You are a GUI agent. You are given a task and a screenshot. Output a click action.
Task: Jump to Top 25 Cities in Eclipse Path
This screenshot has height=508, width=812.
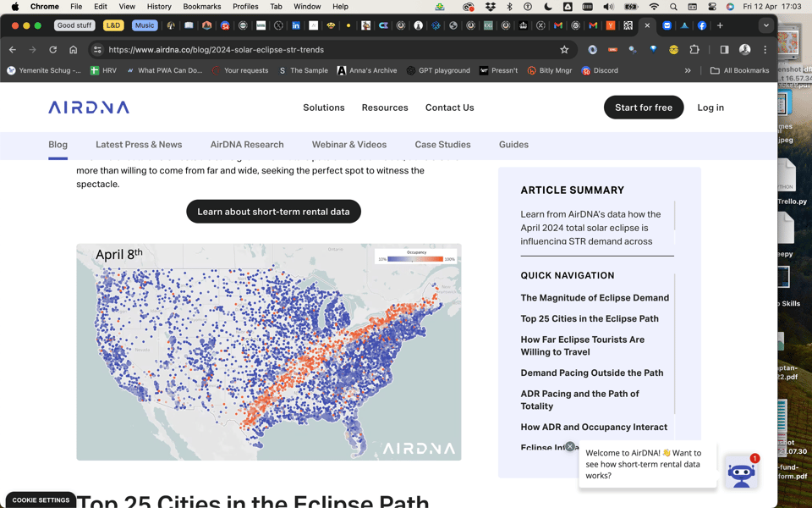pos(590,319)
